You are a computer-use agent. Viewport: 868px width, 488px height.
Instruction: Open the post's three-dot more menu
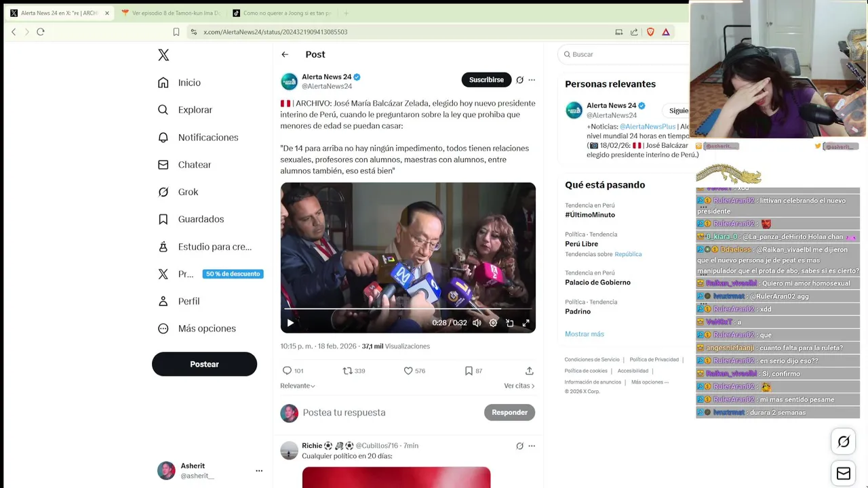(532, 80)
